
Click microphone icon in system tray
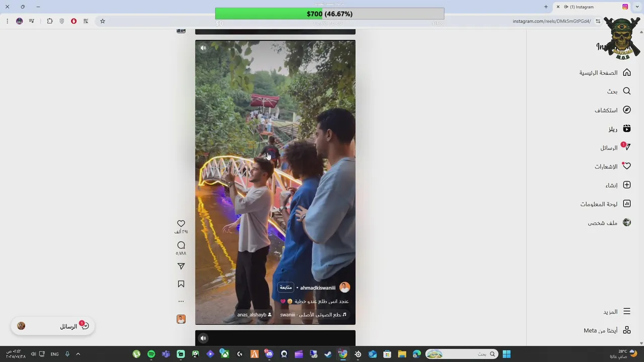(67, 354)
